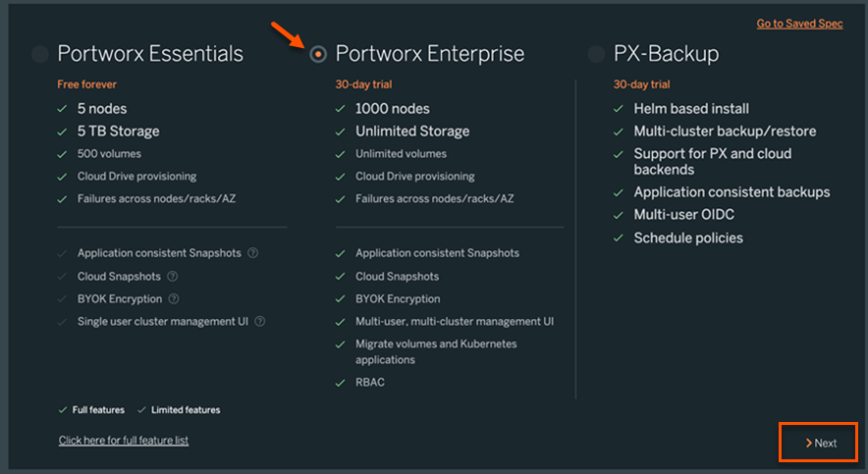Screen dimensions: 868x474
Task: Click 'Application consistent backups' text
Action: coord(732,192)
